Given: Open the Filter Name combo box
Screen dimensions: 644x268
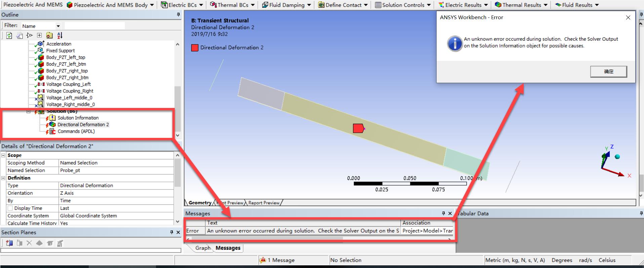Looking at the screenshot, I should point(41,26).
